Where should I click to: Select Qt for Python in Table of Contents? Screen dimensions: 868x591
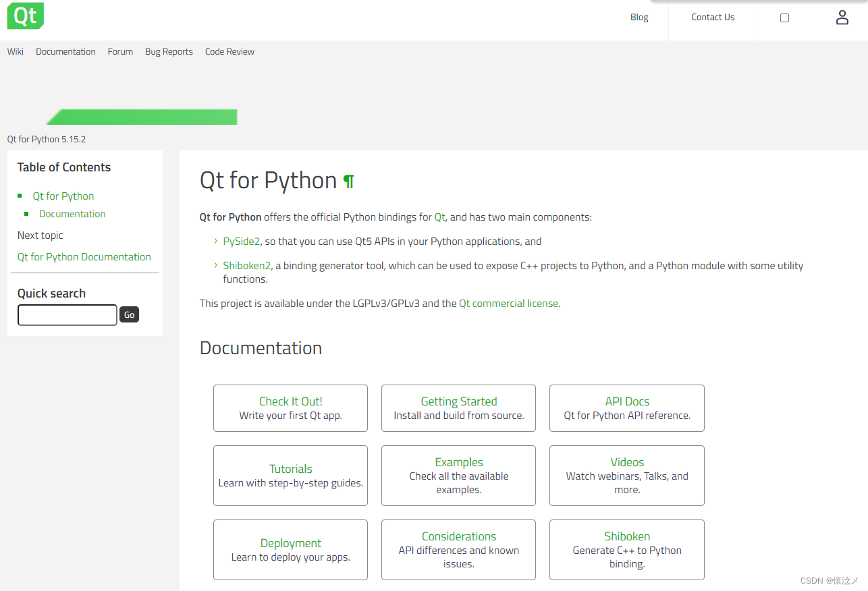point(63,196)
